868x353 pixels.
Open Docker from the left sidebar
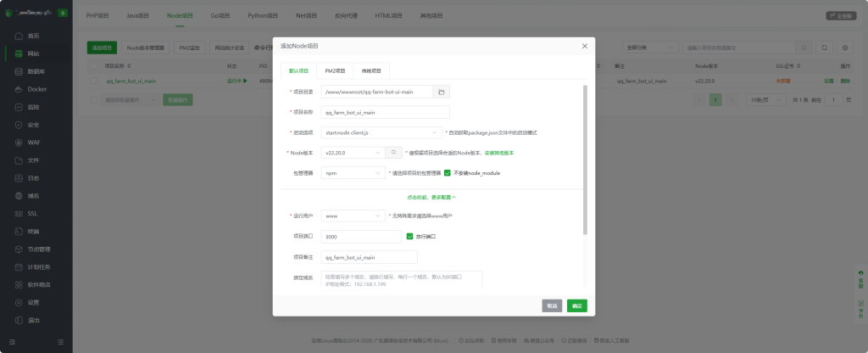coord(36,89)
